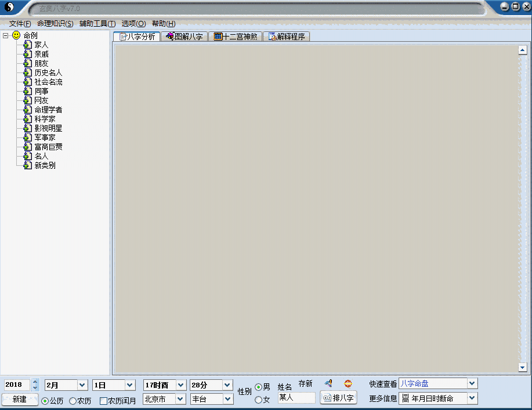532x410 pixels.
Task: Decrease year with stepper down arrow
Action: 35,388
